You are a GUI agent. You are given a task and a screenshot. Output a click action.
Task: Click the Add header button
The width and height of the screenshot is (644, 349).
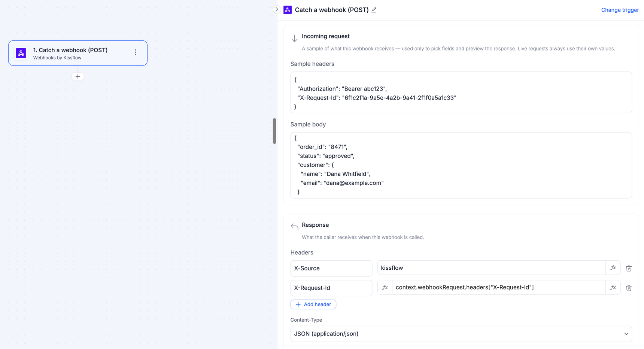tap(313, 304)
